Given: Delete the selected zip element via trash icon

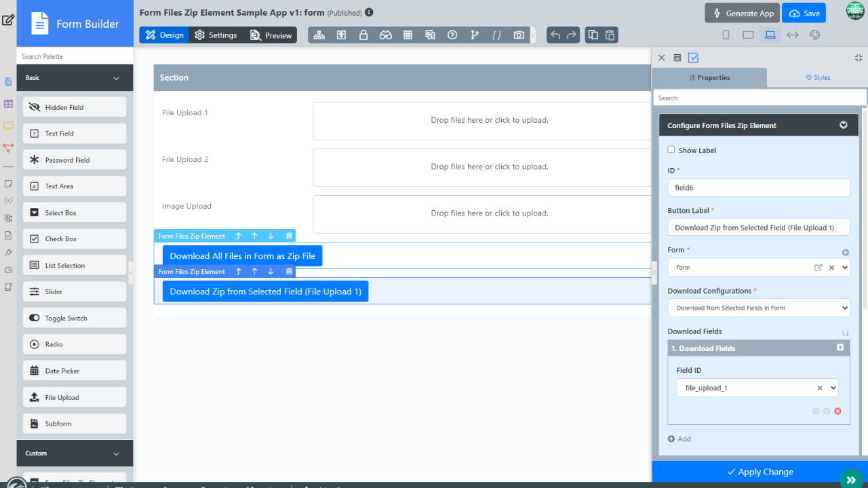Looking at the screenshot, I should pos(289,271).
